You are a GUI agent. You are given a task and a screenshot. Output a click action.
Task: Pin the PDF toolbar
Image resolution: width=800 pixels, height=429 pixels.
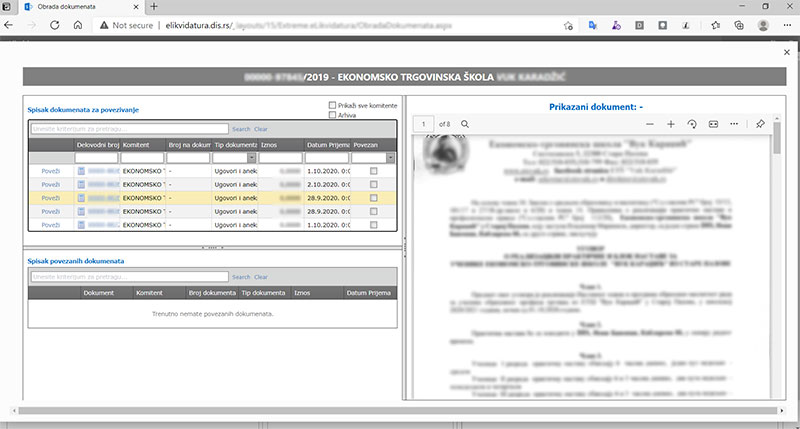(x=761, y=124)
